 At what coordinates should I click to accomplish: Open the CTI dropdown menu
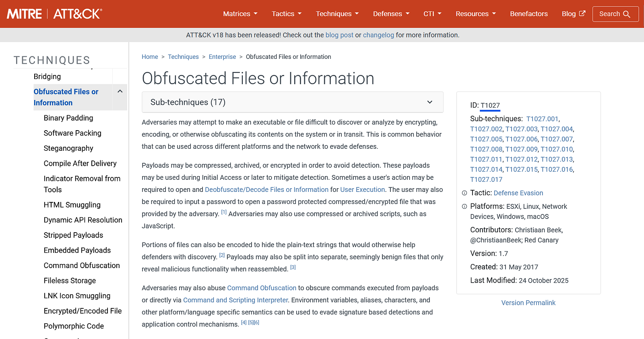(x=433, y=14)
